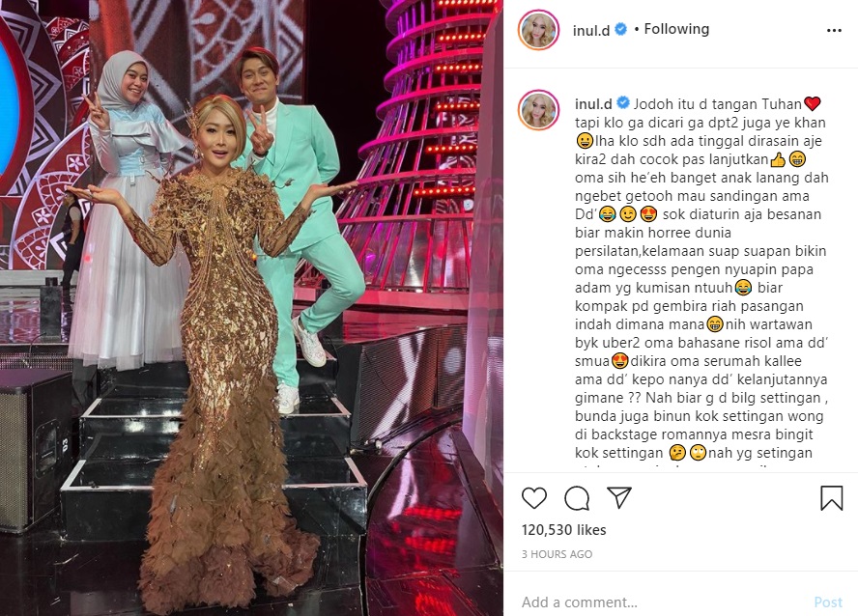The width and height of the screenshot is (858, 616).
Task: Open the three-dot more options menu
Action: point(834,30)
